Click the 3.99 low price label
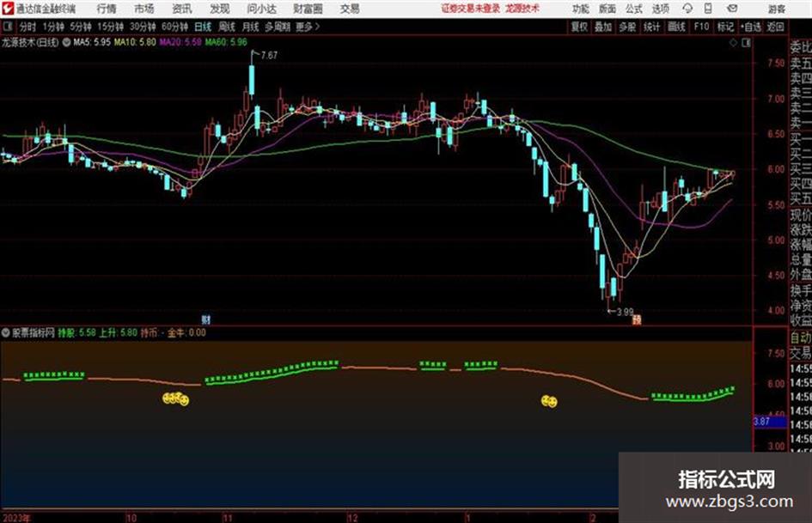 pyautogui.click(x=625, y=312)
